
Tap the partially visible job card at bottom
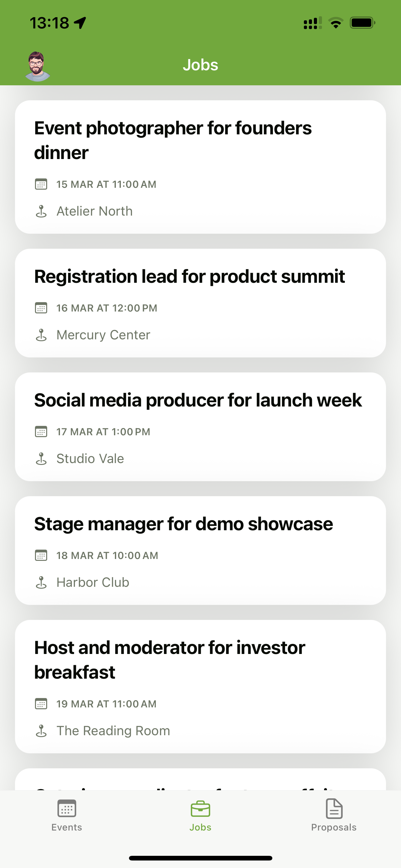click(200, 780)
